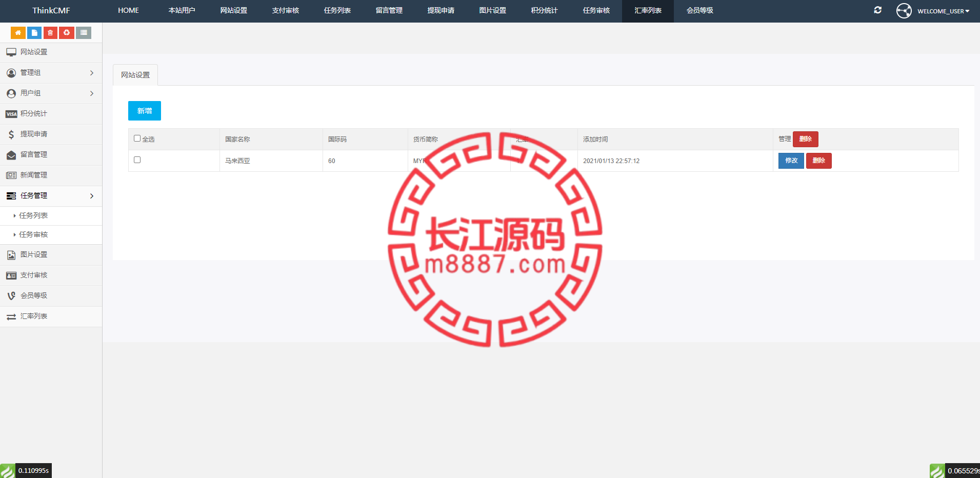Click the image file icon beside 图片设置
This screenshot has width=980, height=478.
11,255
